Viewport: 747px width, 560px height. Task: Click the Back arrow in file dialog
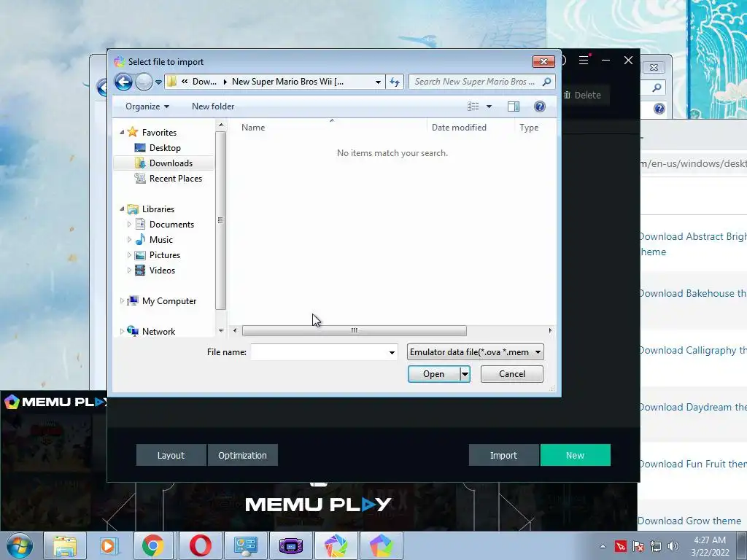(123, 82)
